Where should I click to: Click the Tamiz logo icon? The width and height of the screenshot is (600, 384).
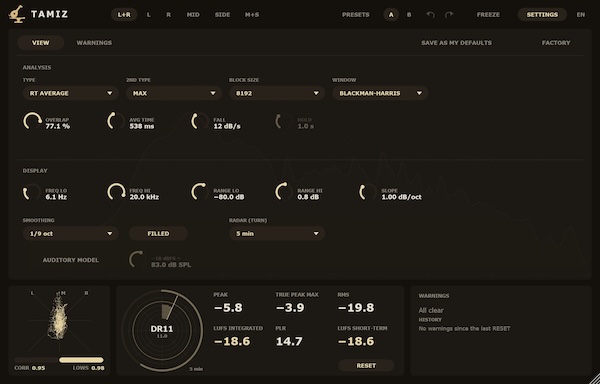pyautogui.click(x=16, y=15)
